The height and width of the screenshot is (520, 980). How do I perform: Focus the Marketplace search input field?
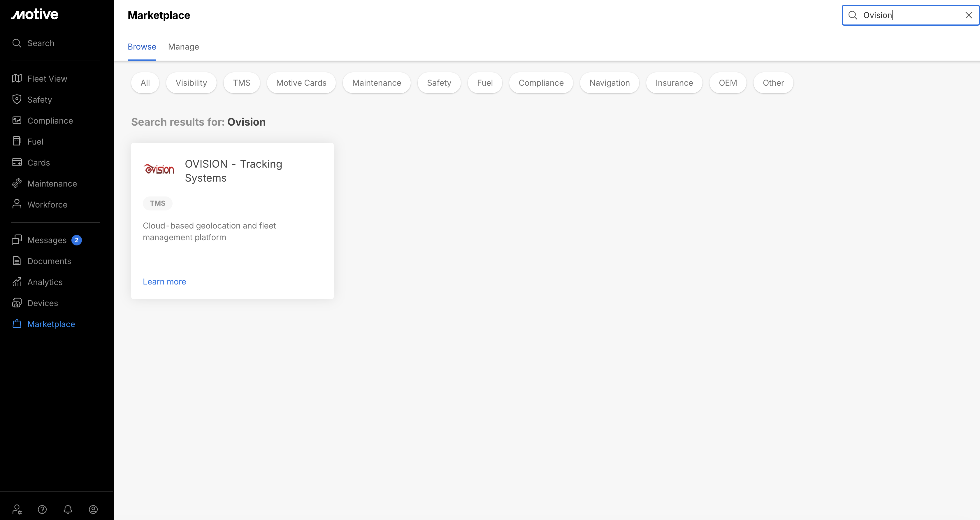pos(910,15)
